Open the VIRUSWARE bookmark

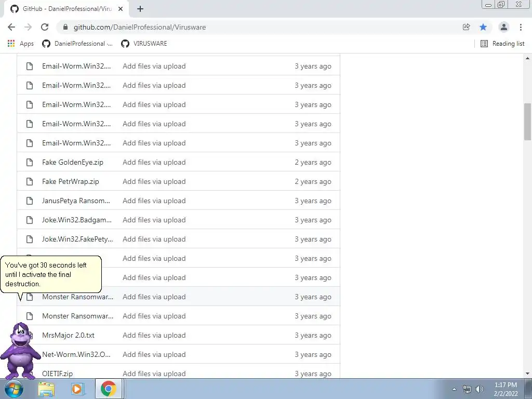pyautogui.click(x=144, y=44)
